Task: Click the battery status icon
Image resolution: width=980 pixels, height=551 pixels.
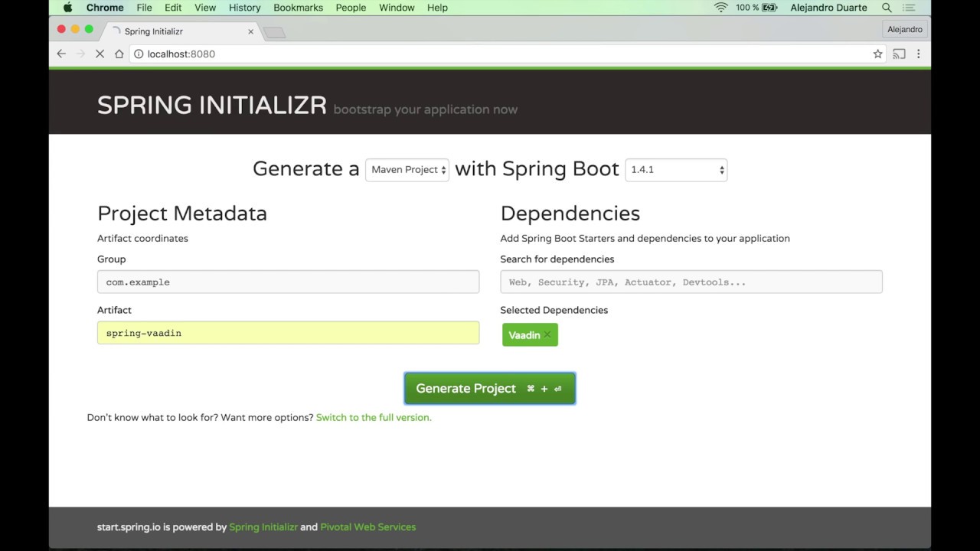Action: tap(769, 8)
